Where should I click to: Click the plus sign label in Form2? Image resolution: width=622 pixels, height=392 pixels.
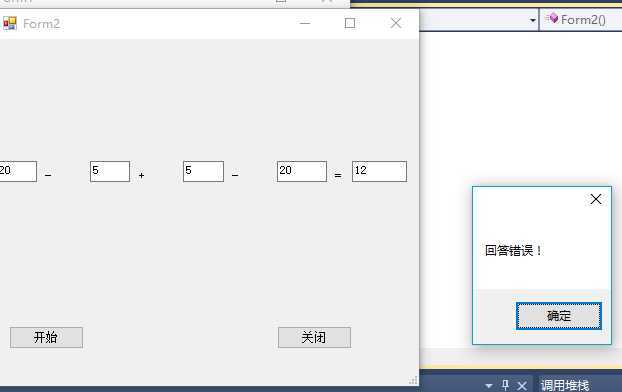tap(141, 175)
